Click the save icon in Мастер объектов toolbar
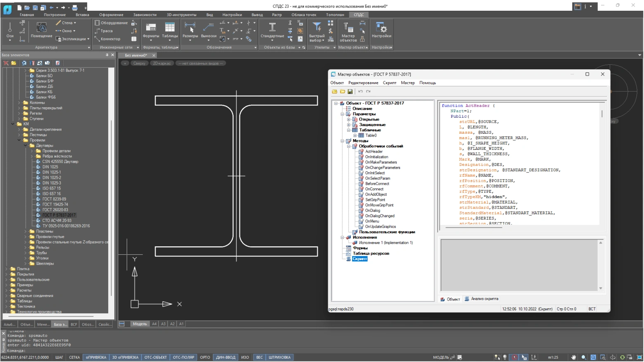Image resolution: width=644 pixels, height=362 pixels. click(350, 91)
